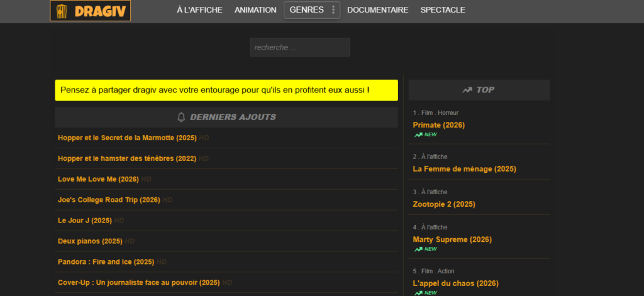644x296 pixels.
Task: Click the NEW trend icon under Marty Supreme
Action: click(x=418, y=249)
